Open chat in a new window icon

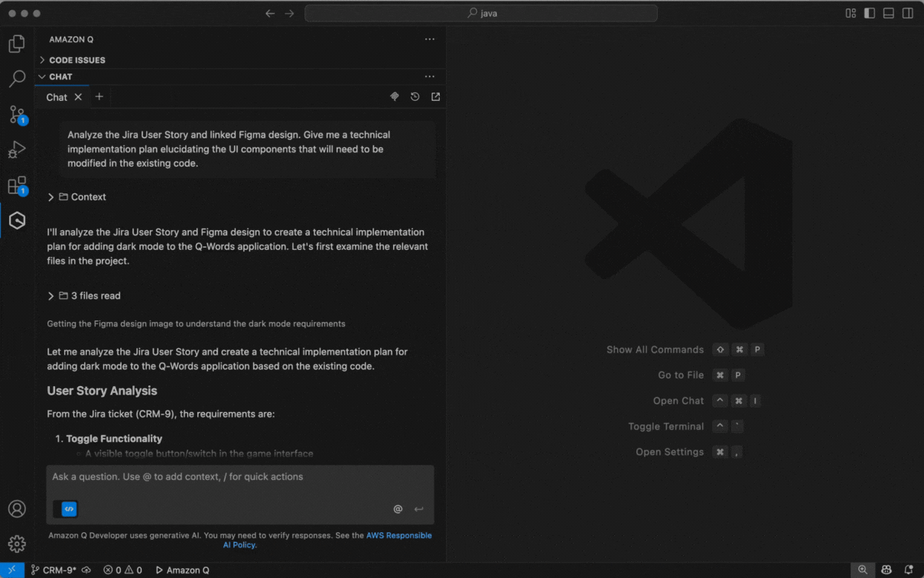click(x=435, y=96)
